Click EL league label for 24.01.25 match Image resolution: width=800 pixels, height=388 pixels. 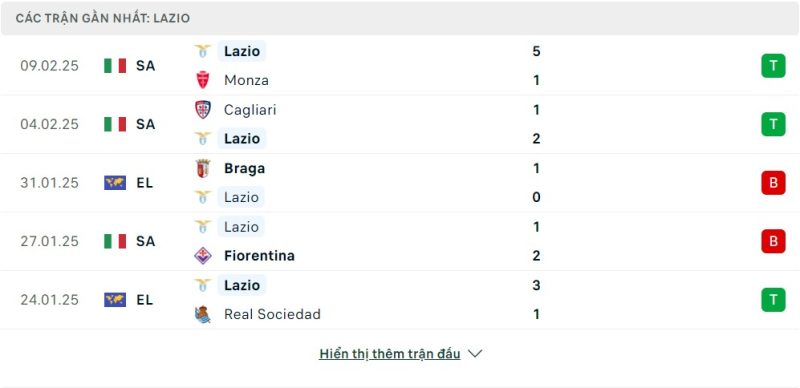pyautogui.click(x=145, y=300)
